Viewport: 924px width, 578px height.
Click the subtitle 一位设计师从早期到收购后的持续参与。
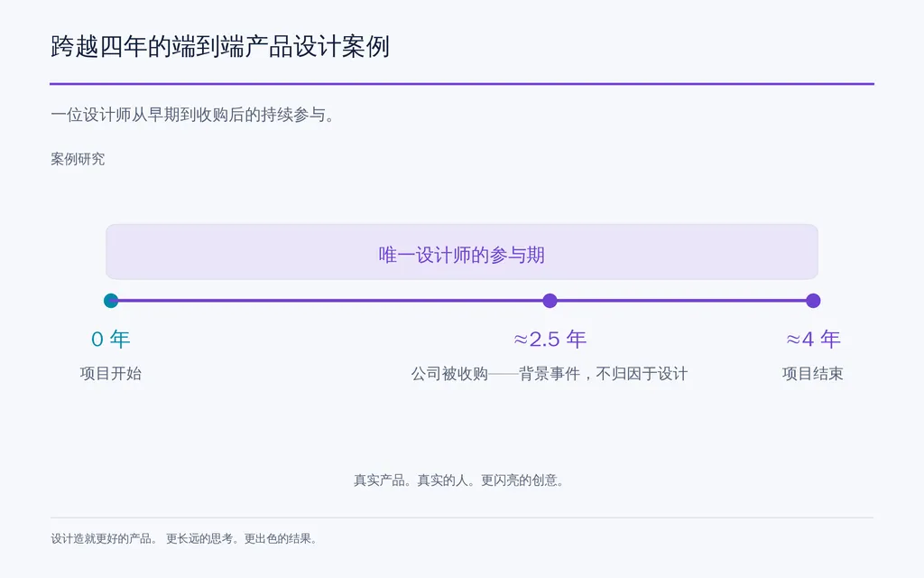click(x=192, y=115)
